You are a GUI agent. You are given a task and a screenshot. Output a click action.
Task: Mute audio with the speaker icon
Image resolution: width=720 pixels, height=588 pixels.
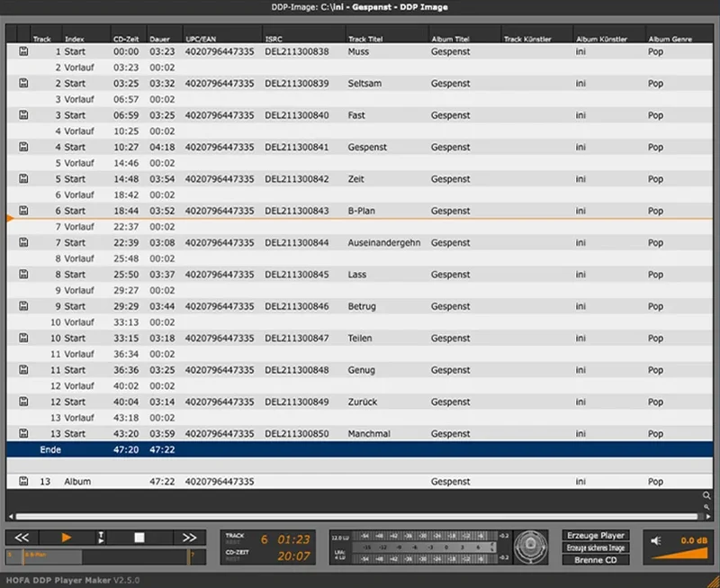click(x=656, y=541)
